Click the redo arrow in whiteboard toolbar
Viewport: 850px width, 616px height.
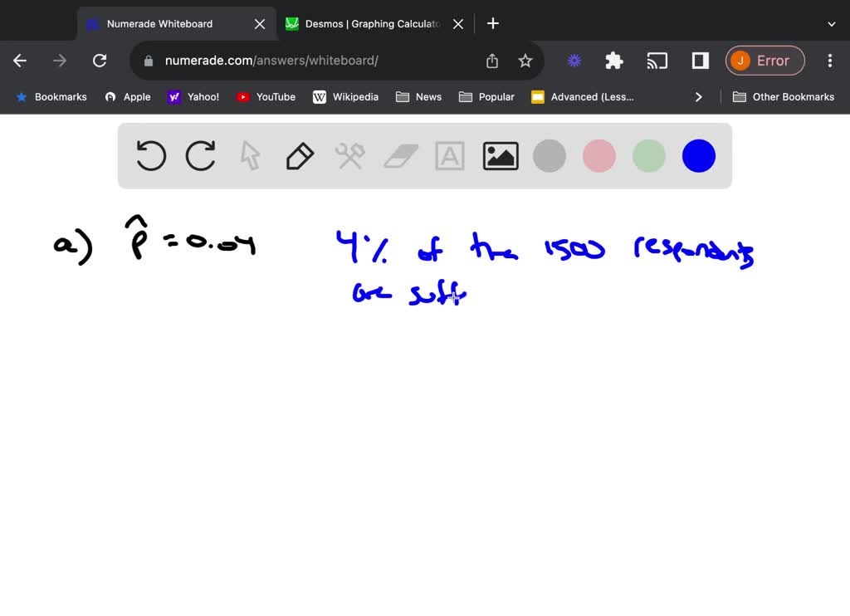point(200,156)
